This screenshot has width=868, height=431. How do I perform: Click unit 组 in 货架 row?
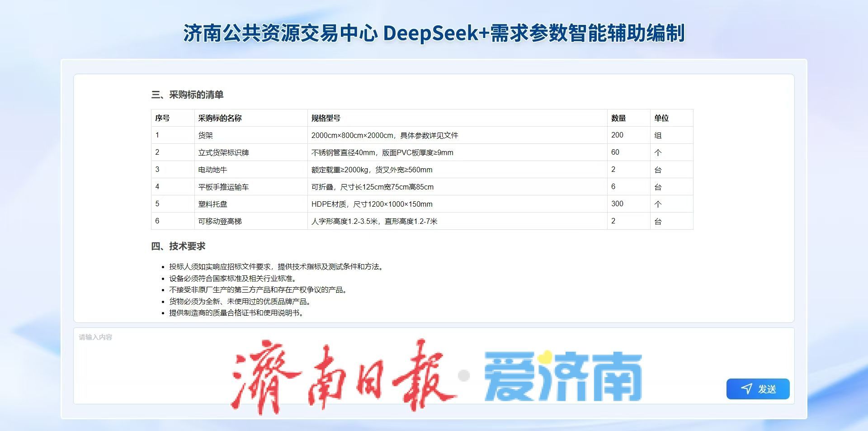(658, 135)
